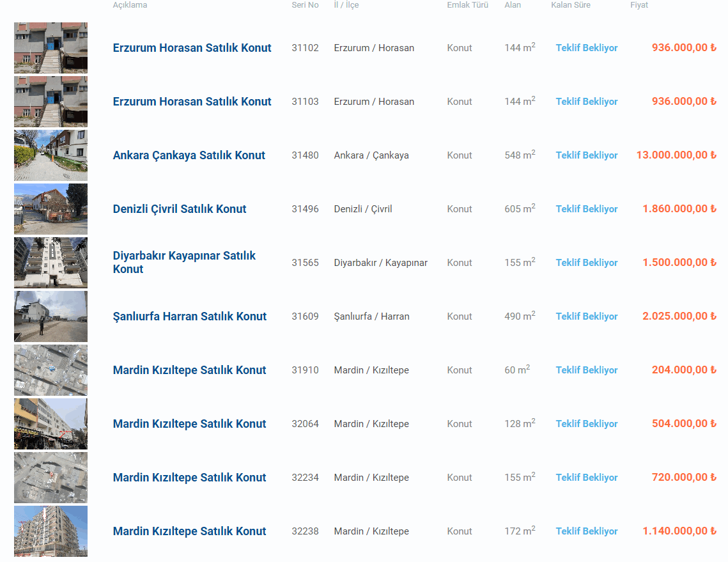
Task: Open the Şanlıurfa Harran Satılık Konut listing
Action: [x=190, y=316]
